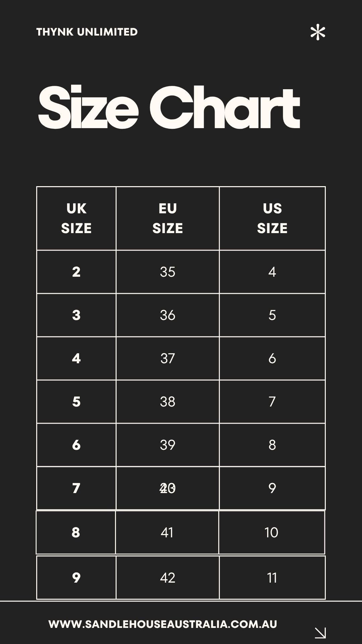
Task: Click US size 10 cell
Action: [x=271, y=532]
